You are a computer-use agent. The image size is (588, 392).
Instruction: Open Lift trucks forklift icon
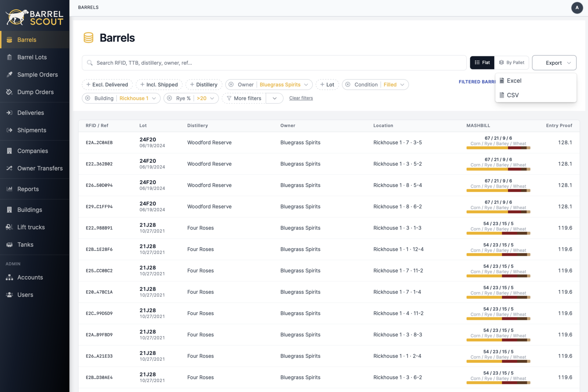[x=10, y=227]
